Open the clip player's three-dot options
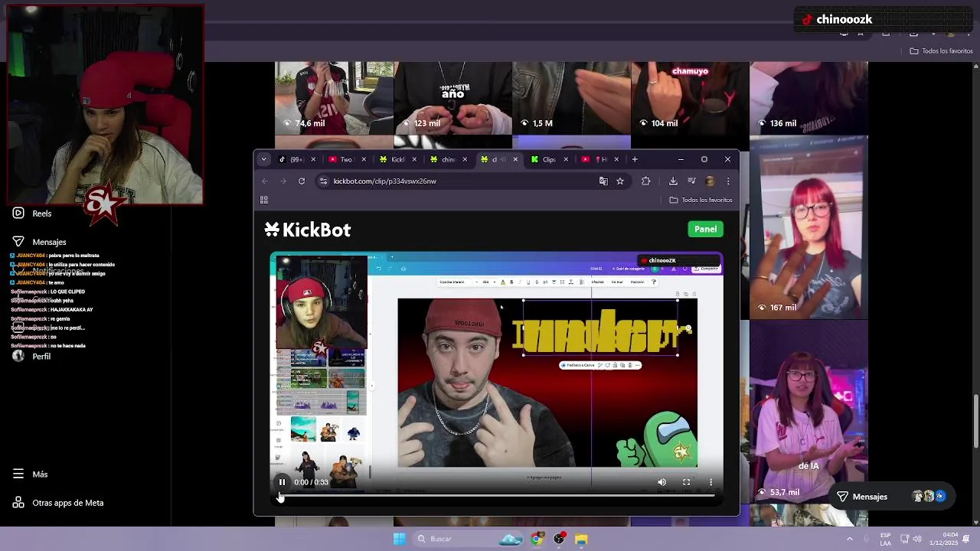Screen dimensions: 980x551 710,482
